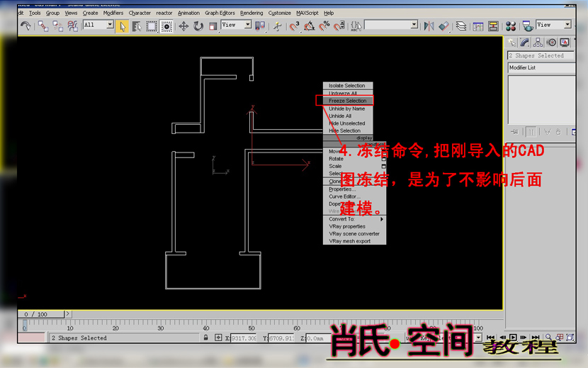Choose Curve Editor... in quad menu

click(x=354, y=196)
